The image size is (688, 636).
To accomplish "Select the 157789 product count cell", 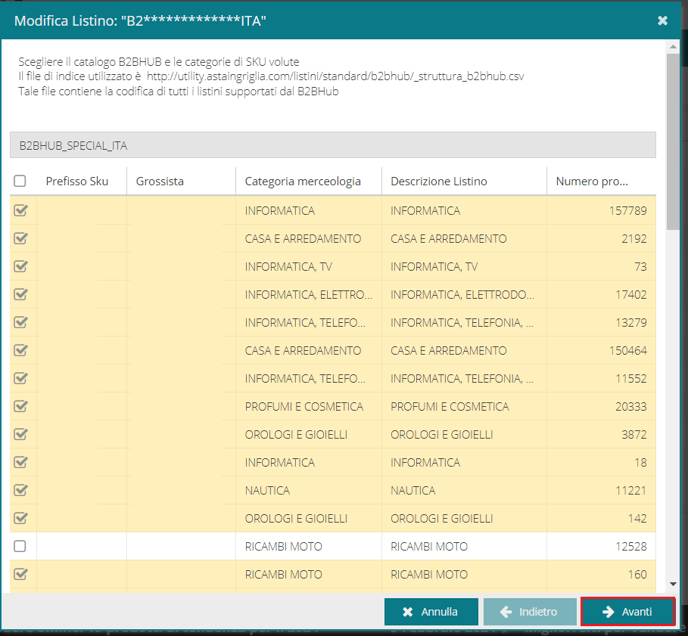I will [601, 211].
